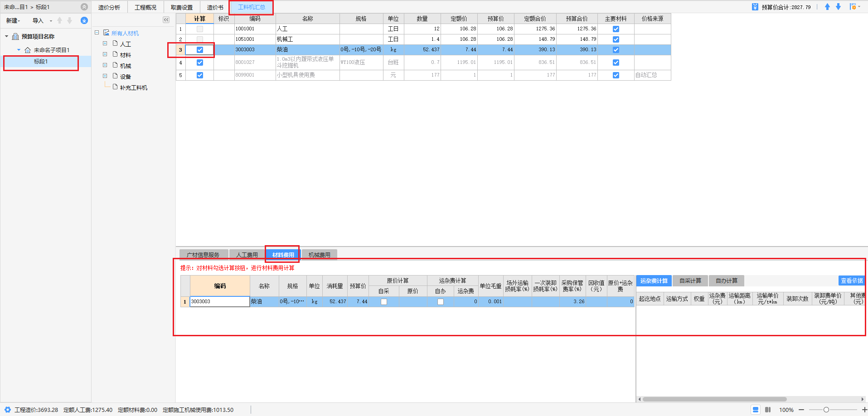The width and height of the screenshot is (868, 416).
Task: Move selected project item up in left toolbar
Action: tap(59, 20)
